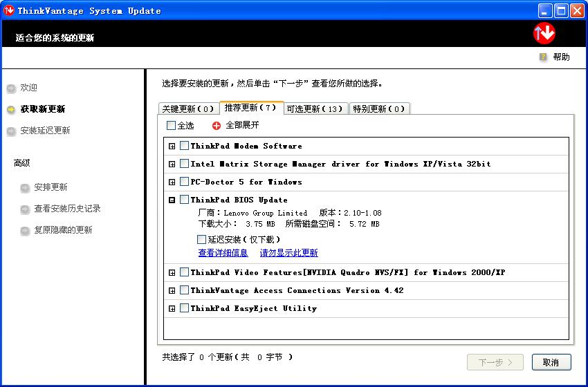The height and width of the screenshot is (387, 588).
Task: Click the red plus expand-all icon
Action: [x=217, y=126]
